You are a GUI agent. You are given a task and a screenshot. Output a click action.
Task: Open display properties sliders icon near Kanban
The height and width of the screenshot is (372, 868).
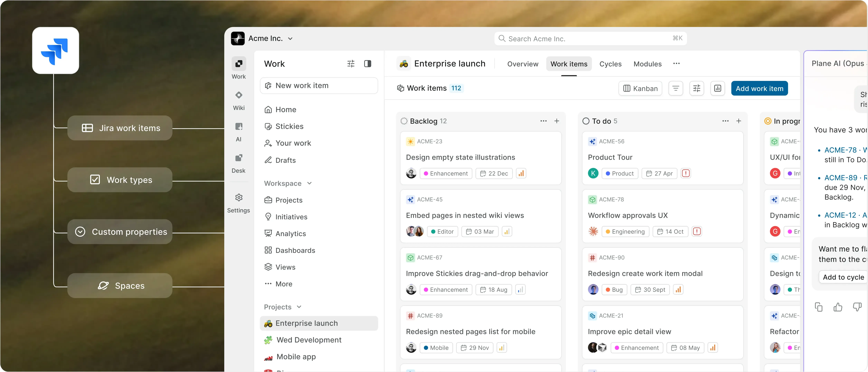[696, 88]
